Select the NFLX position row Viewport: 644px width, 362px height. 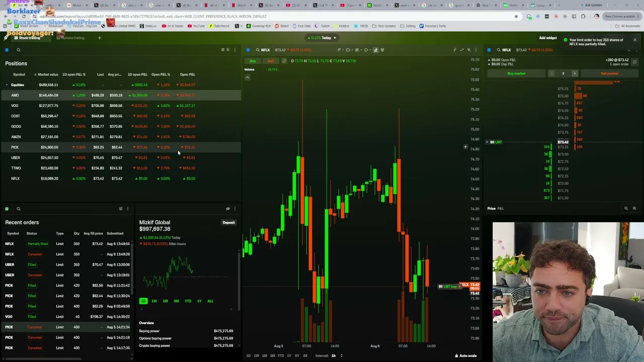pyautogui.click(x=121, y=178)
